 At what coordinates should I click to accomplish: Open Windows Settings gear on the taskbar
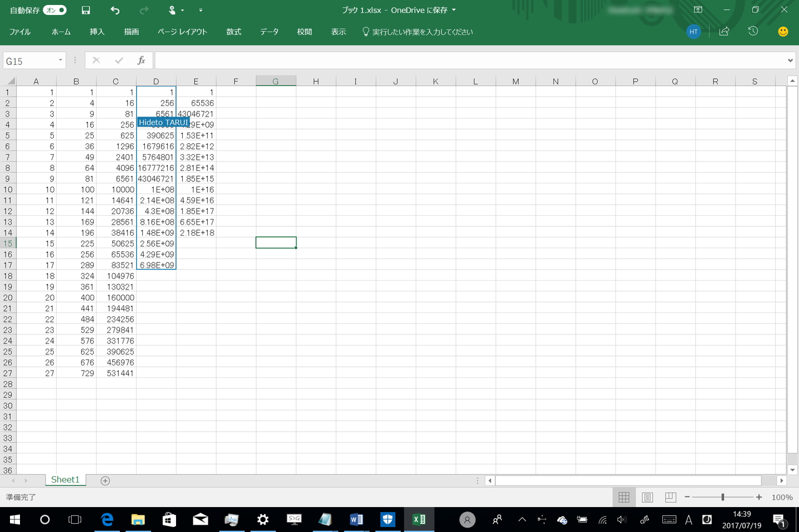263,520
